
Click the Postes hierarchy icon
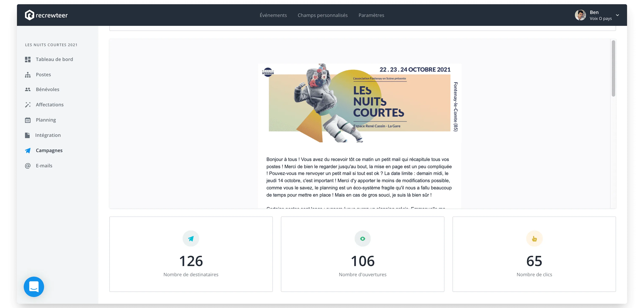tap(28, 75)
